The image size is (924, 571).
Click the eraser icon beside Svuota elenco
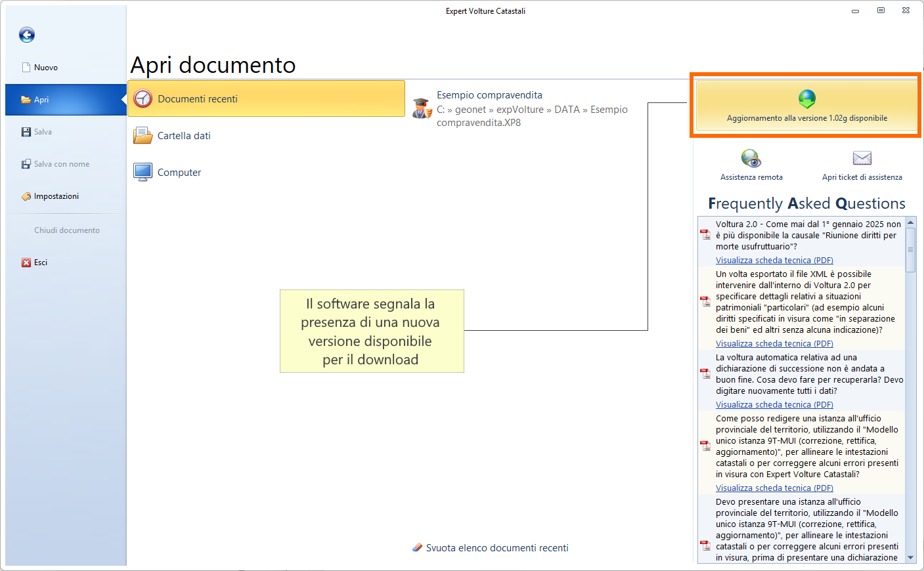[x=417, y=547]
